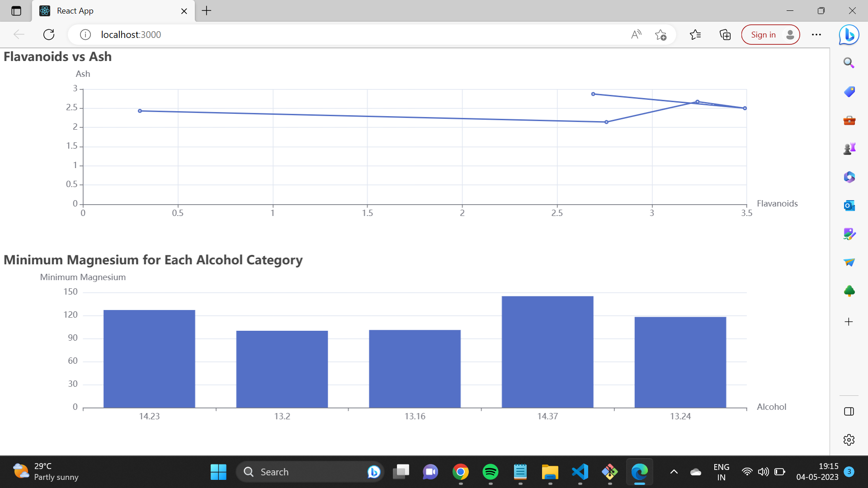The image size is (868, 488).
Task: Open the Microsoft 365 sidebar icon
Action: (x=849, y=177)
